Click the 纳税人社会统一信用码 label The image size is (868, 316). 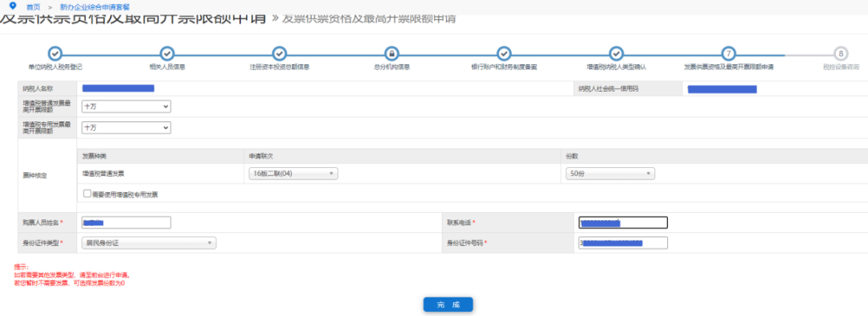(608, 88)
